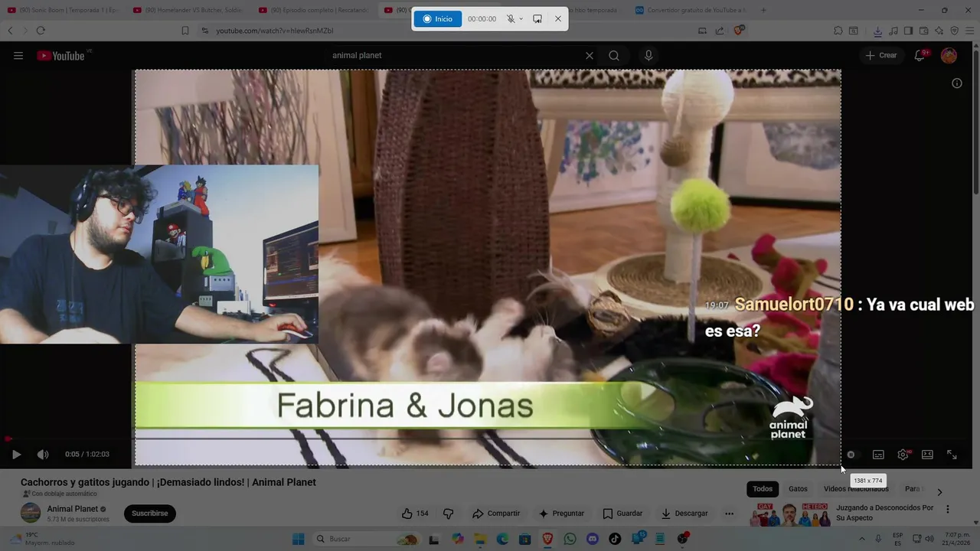Open the Animal Planet channel name
The width and height of the screenshot is (980, 551).
[x=73, y=509]
